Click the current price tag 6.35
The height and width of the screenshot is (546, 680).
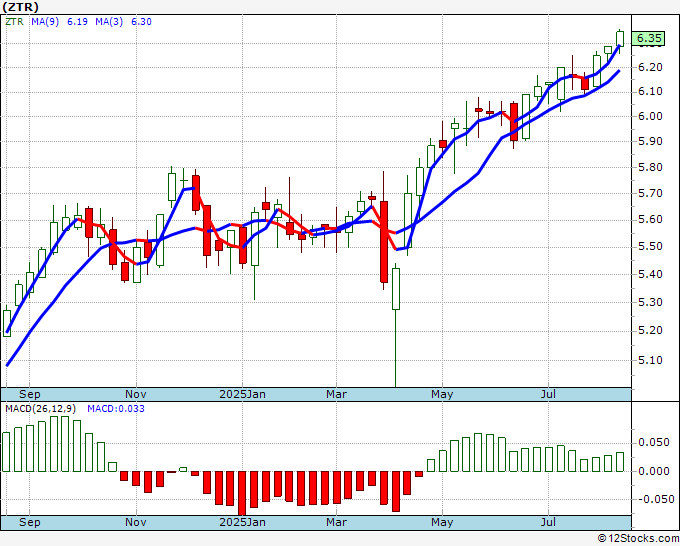[648, 38]
